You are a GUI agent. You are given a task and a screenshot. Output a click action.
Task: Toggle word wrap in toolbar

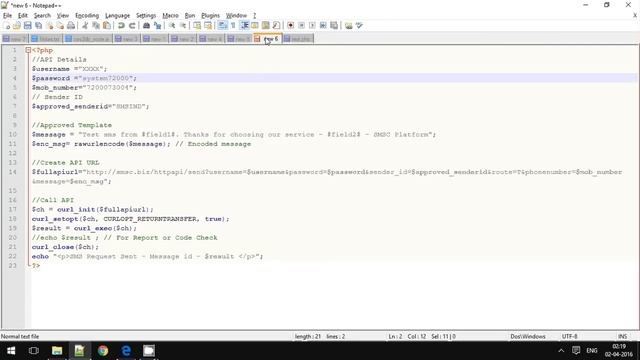click(222, 25)
